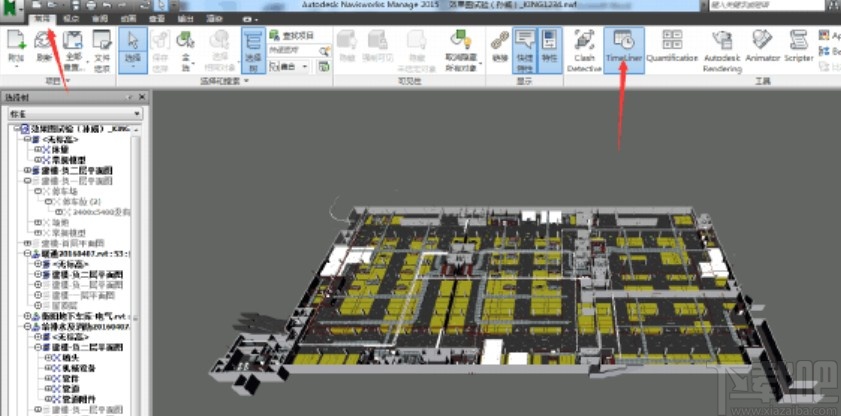Click the Navisworks application menu logo
841x416 pixels.
pos(12,9)
